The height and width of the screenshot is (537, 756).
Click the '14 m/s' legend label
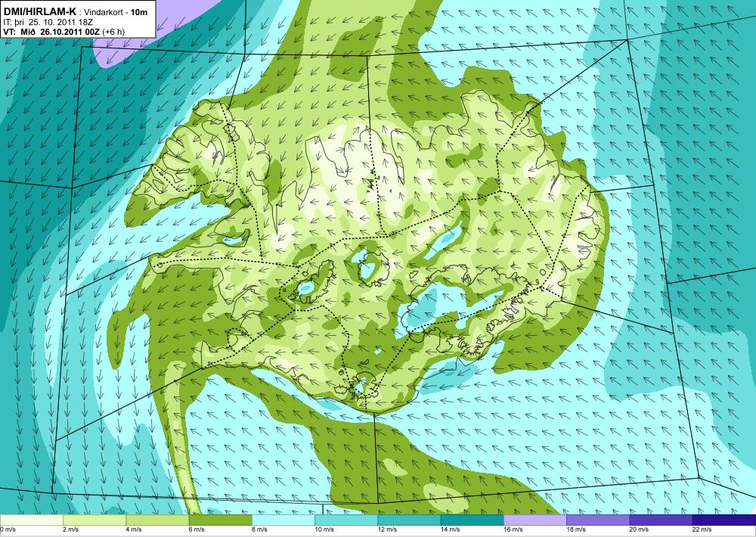451,529
